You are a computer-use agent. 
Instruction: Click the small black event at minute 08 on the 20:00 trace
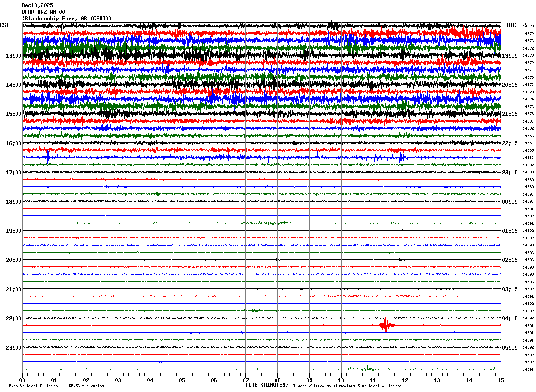[x=278, y=260]
